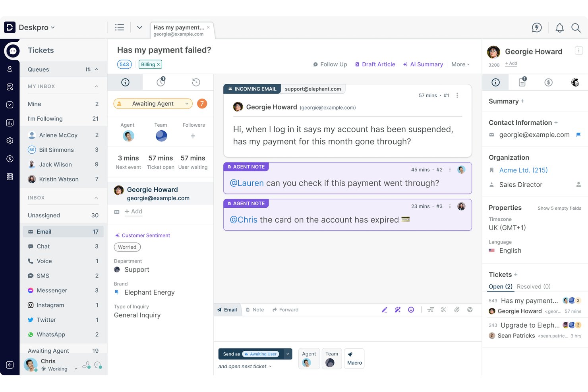Open the Macro button

(x=354, y=359)
